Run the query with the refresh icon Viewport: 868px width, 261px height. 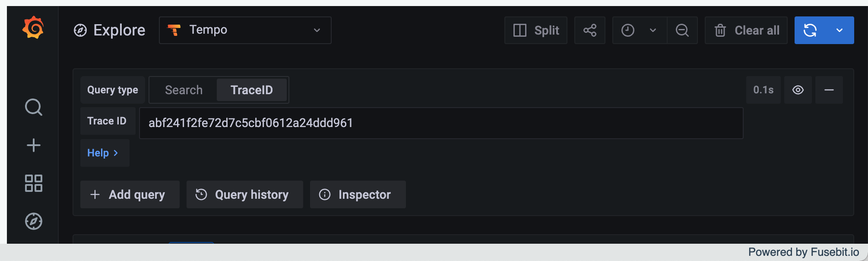click(x=811, y=30)
